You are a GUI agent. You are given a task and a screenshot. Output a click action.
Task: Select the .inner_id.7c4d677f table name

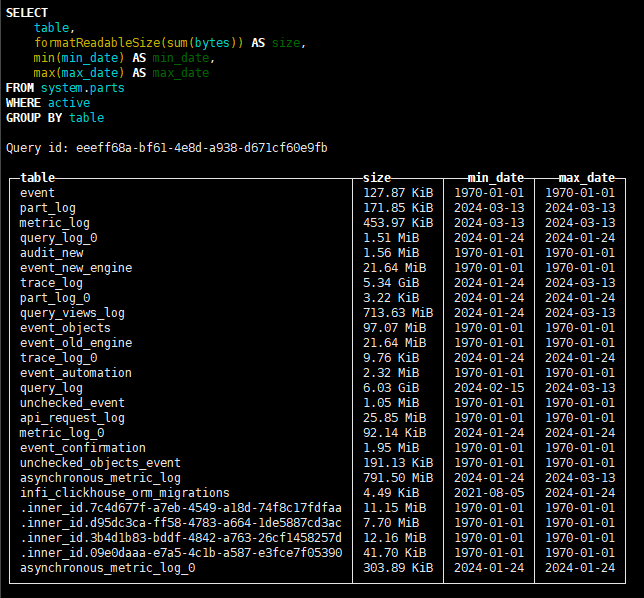180,508
